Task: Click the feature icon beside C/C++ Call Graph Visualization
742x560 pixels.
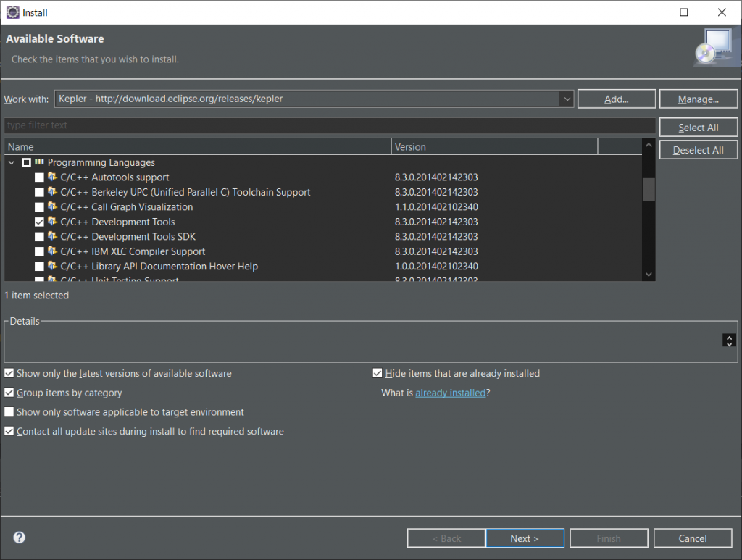Action: (x=52, y=206)
